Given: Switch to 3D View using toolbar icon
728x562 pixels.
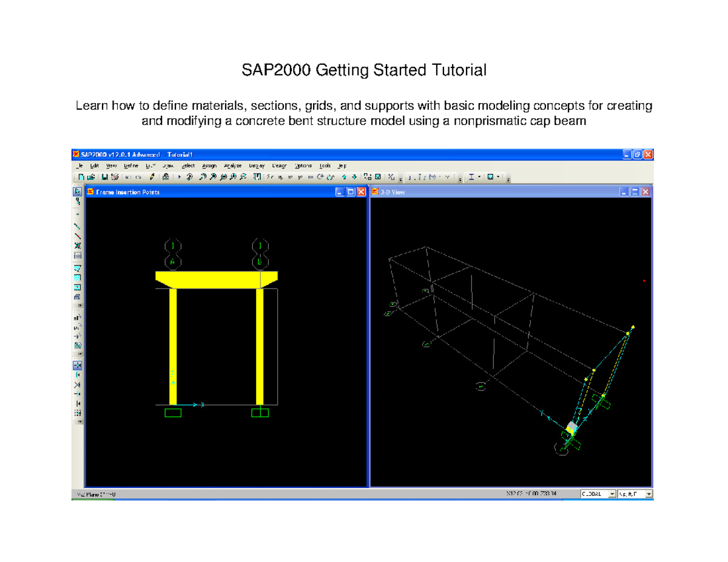Looking at the screenshot, I should [x=269, y=177].
